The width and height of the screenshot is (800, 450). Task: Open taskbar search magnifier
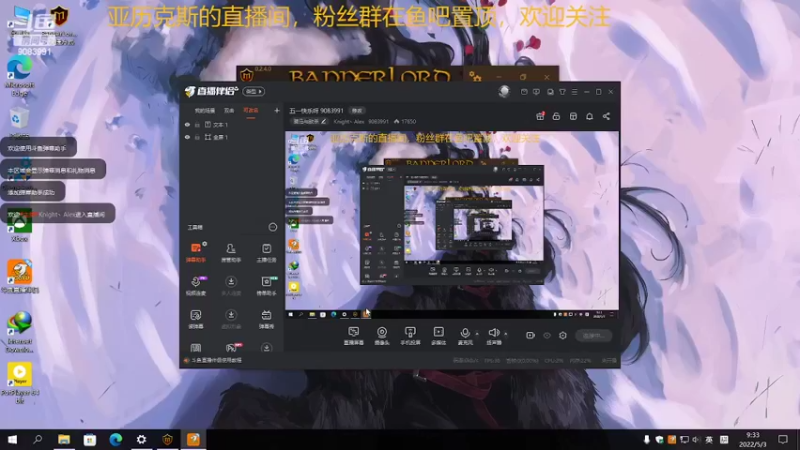(x=38, y=439)
